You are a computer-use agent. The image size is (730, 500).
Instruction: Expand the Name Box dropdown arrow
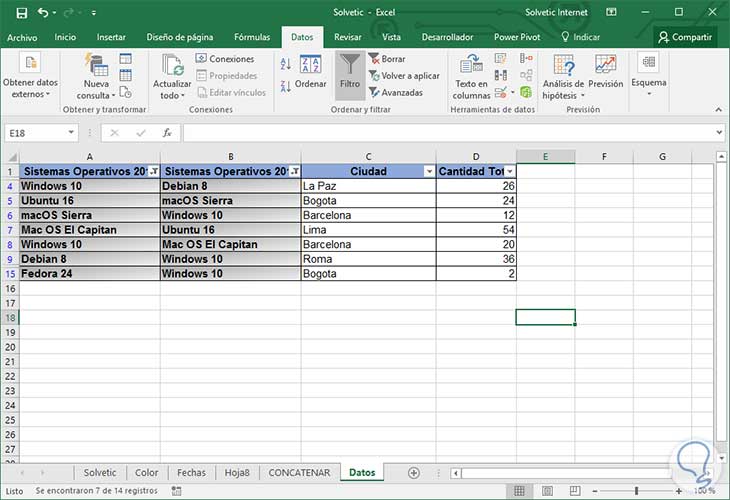pyautogui.click(x=71, y=133)
